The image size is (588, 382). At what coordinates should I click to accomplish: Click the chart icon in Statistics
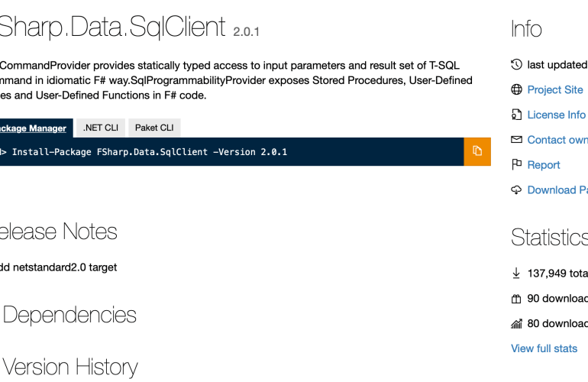(516, 324)
